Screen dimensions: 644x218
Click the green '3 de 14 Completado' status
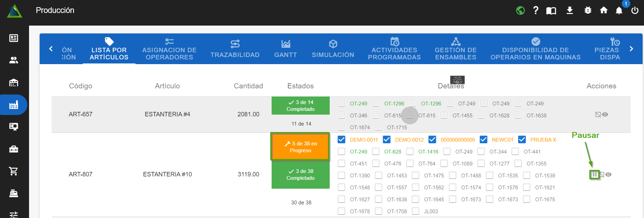tap(300, 106)
